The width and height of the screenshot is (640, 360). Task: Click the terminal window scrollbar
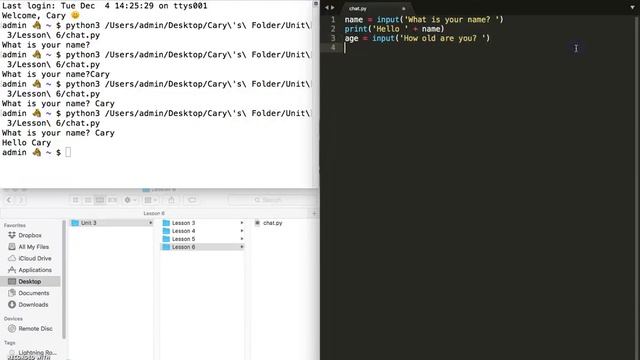316,94
